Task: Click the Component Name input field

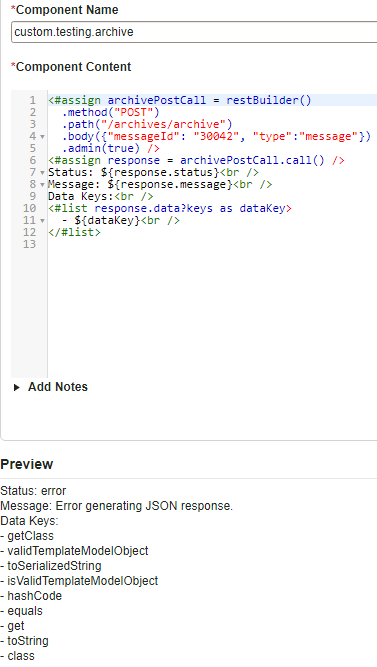Action: click(x=194, y=32)
